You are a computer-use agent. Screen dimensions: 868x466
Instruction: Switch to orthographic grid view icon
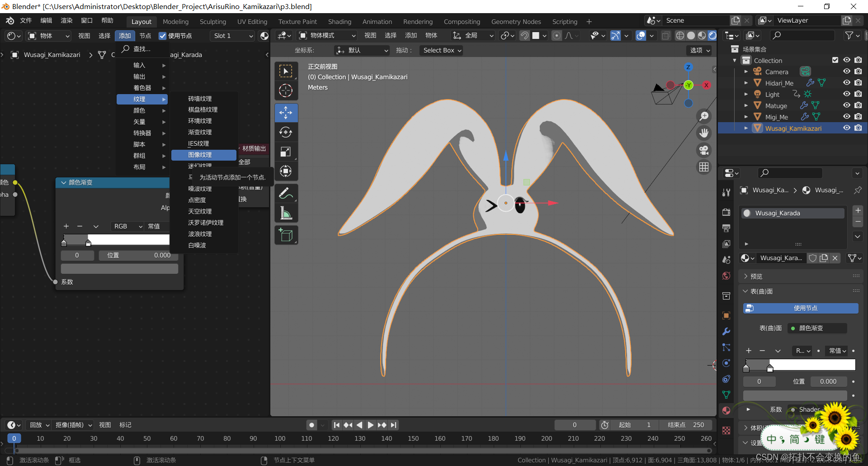[704, 167]
